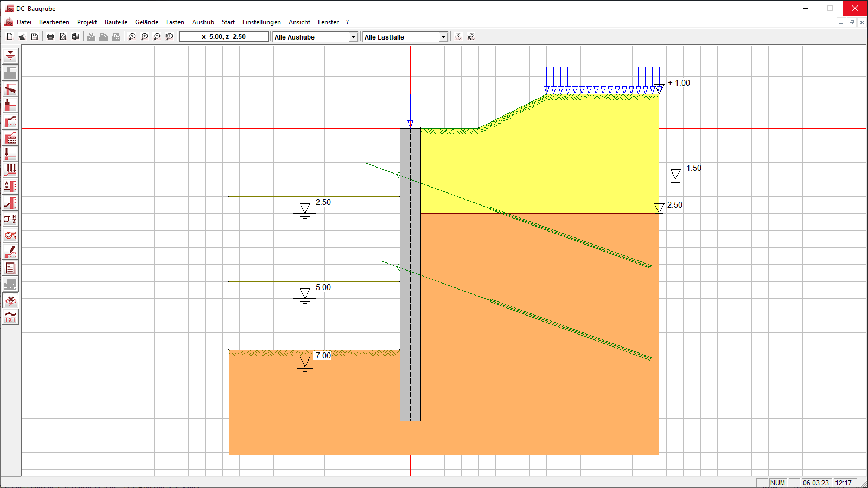
Task: Click the pile cross-section tool icon
Action: coord(10,235)
